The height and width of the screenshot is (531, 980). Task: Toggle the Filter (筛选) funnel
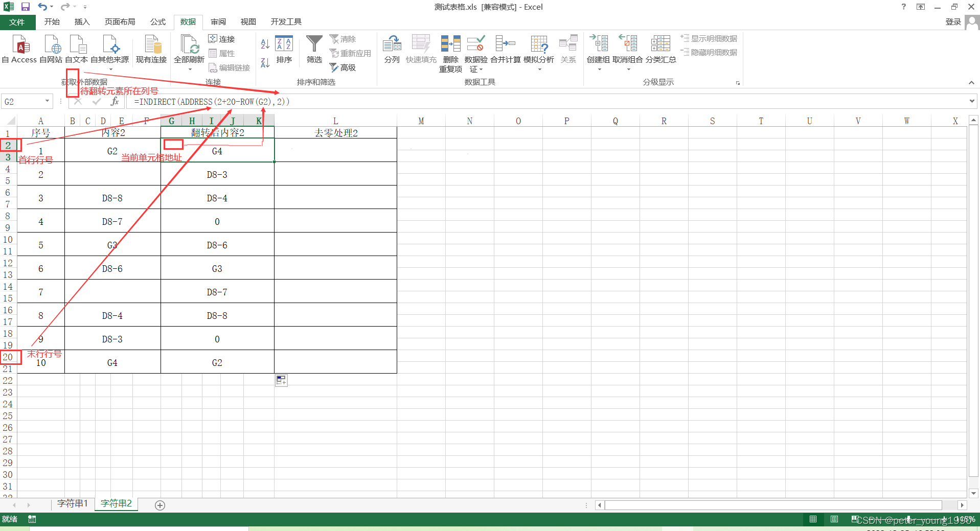coord(314,49)
